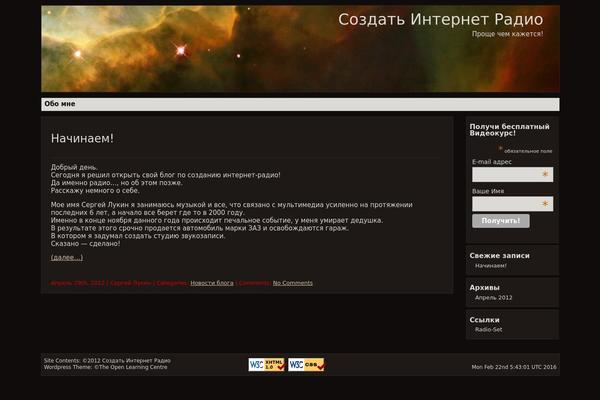The height and width of the screenshot is (400, 600).
Task: Click the W3C CSS validation badge
Action: [306, 364]
